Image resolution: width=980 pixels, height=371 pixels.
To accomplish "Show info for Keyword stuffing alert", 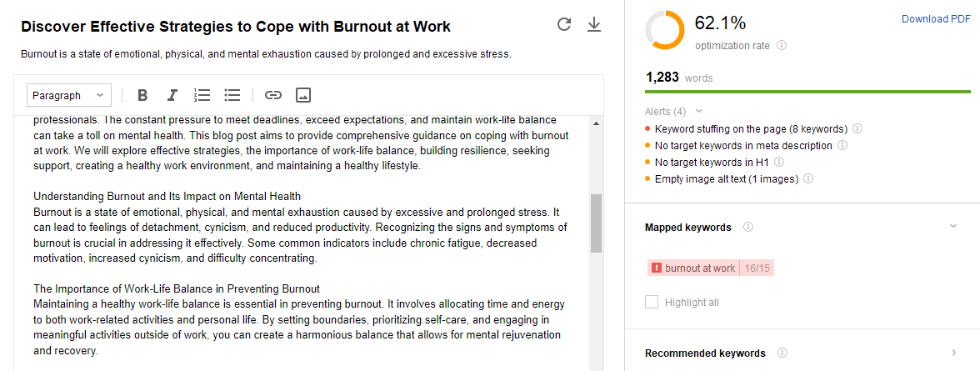I will 857,129.
